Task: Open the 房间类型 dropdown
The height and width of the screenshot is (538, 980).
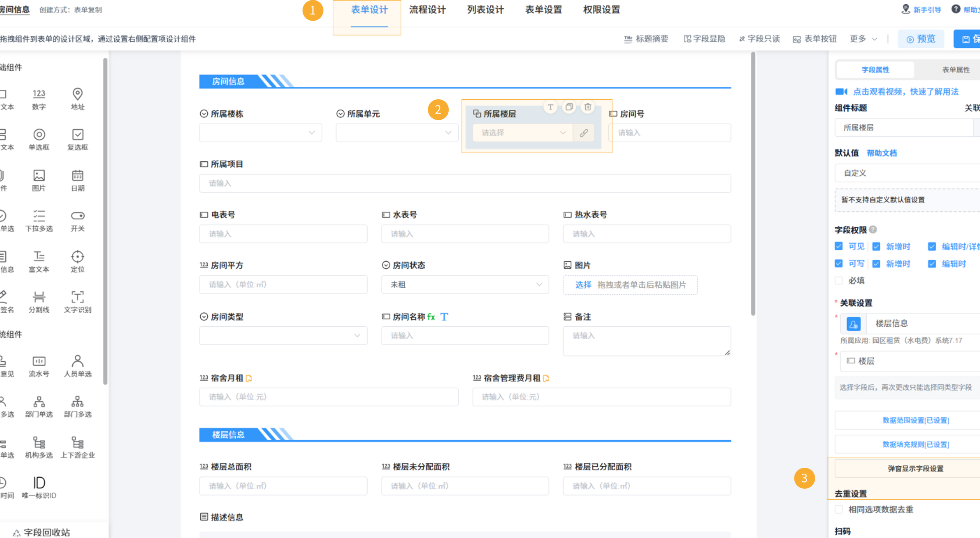Action: [283, 336]
